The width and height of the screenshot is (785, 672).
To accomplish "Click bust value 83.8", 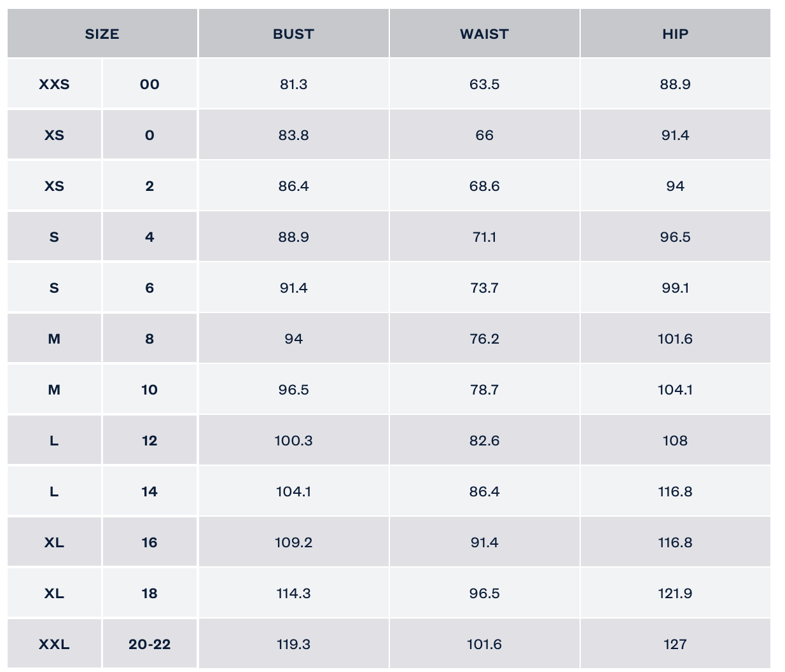I will pyautogui.click(x=293, y=135).
